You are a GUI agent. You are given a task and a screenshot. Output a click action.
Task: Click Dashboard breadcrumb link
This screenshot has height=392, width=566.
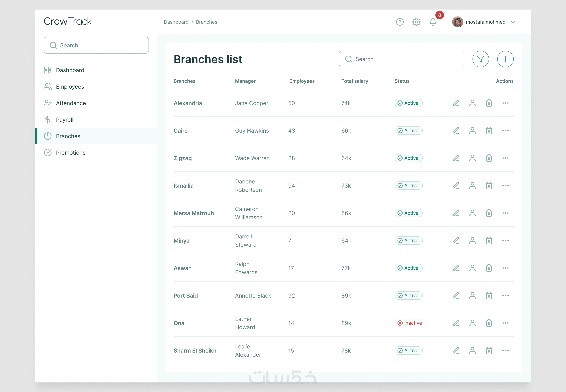(176, 22)
